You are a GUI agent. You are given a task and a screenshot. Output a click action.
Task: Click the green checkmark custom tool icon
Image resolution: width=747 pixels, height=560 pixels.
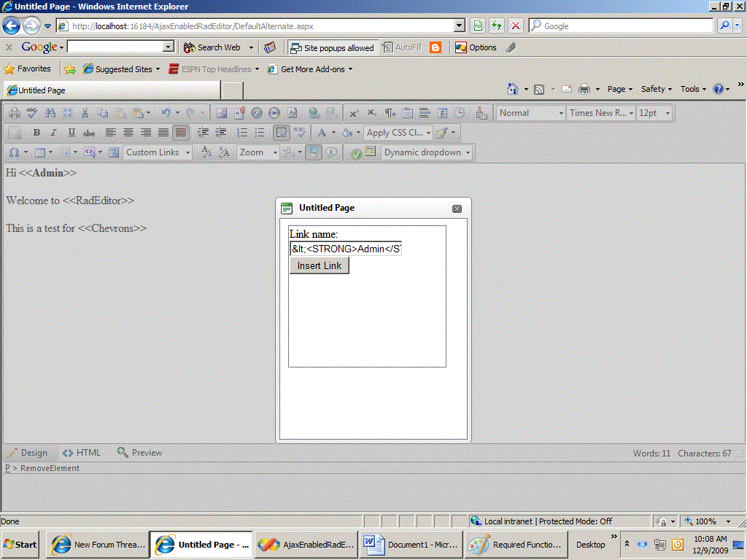(x=356, y=153)
